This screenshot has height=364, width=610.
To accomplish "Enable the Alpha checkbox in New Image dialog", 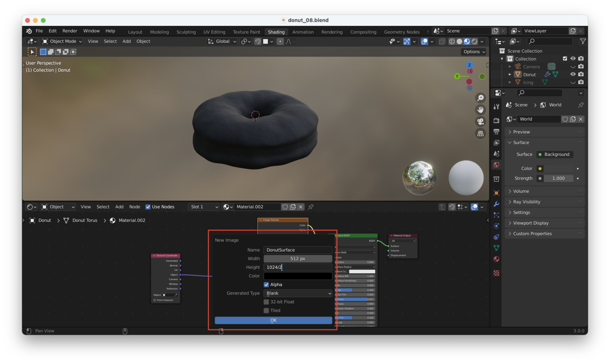I will pos(266,284).
